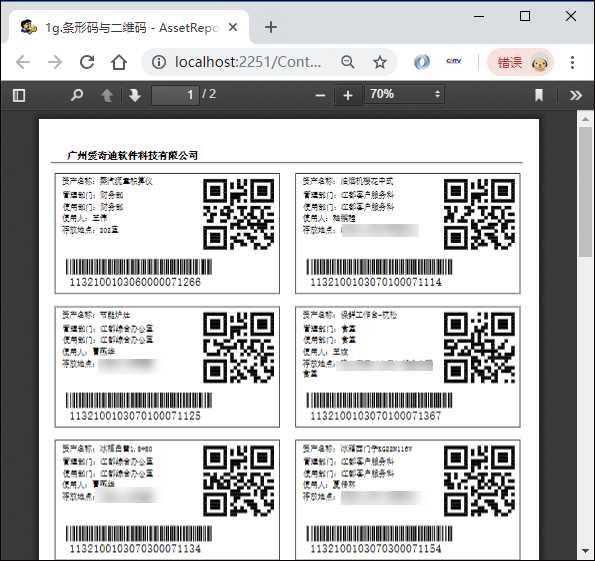Click barcode number 113210010307030071134
This screenshot has width=595, height=561.
coord(135,548)
